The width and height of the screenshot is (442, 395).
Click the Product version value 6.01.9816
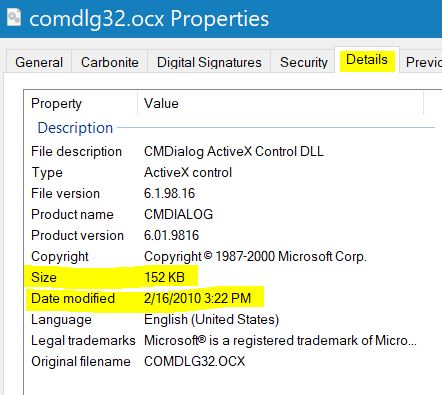pos(171,236)
